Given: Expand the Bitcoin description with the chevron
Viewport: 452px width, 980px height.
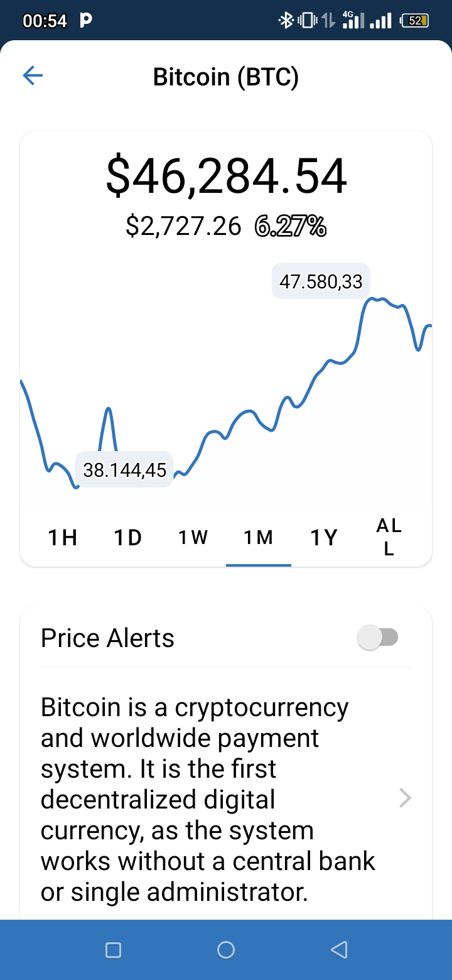Looking at the screenshot, I should click(406, 798).
